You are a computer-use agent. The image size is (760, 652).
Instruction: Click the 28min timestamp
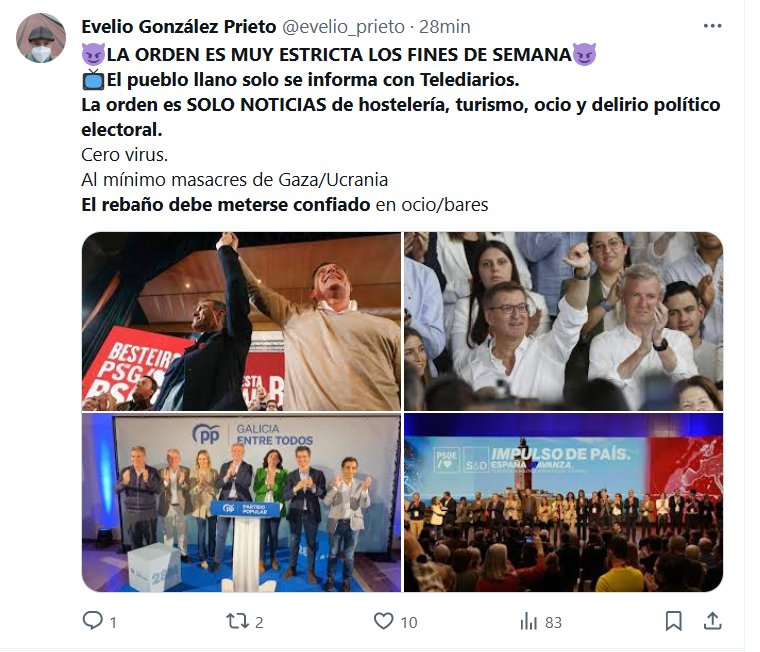(x=444, y=27)
